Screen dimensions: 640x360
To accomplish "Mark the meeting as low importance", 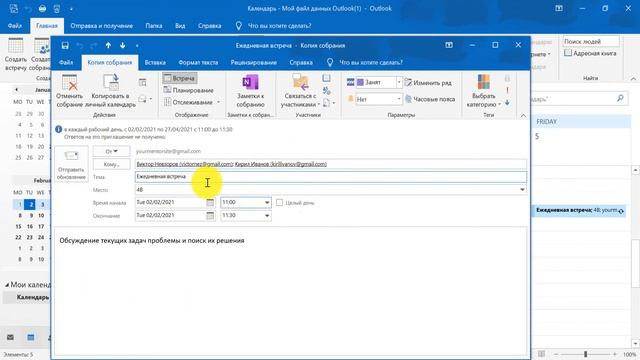I will point(507,103).
